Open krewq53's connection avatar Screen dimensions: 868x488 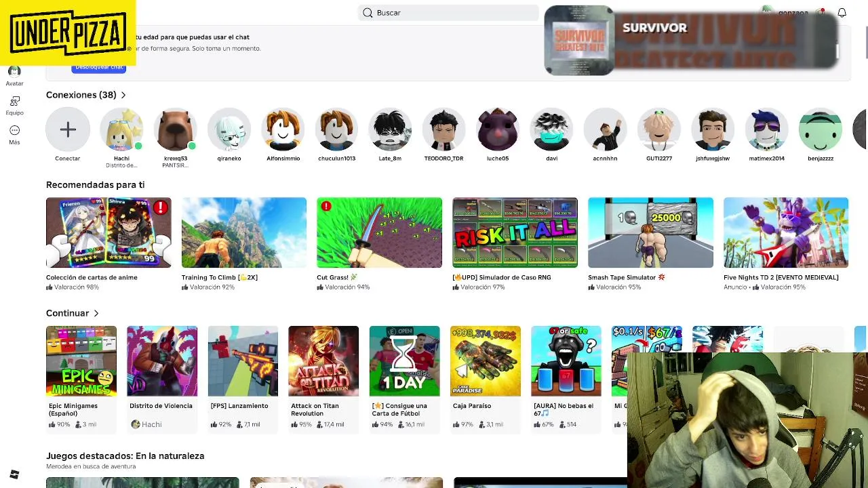(x=175, y=129)
